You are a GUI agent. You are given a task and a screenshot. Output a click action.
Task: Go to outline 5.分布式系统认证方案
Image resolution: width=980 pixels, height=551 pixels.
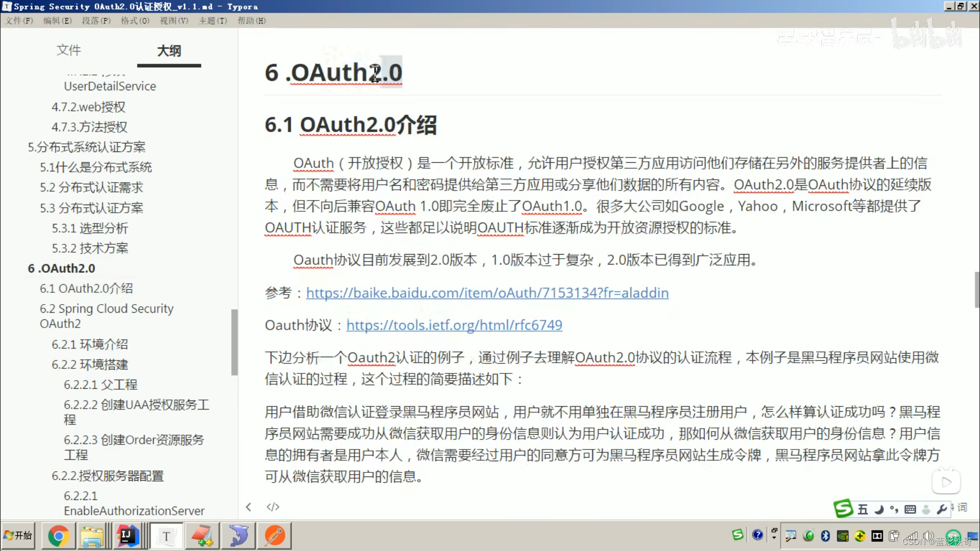click(87, 147)
